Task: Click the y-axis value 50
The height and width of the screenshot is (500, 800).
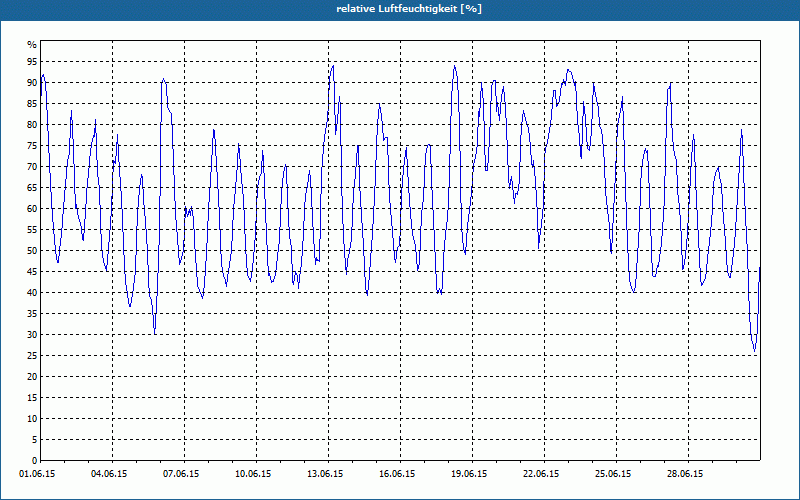Action: pos(32,251)
